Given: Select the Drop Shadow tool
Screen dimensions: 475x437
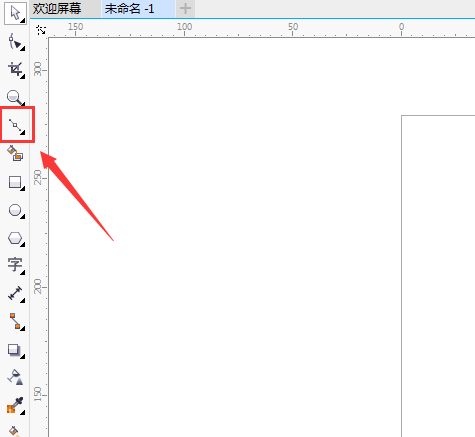Looking at the screenshot, I should [x=15, y=350].
